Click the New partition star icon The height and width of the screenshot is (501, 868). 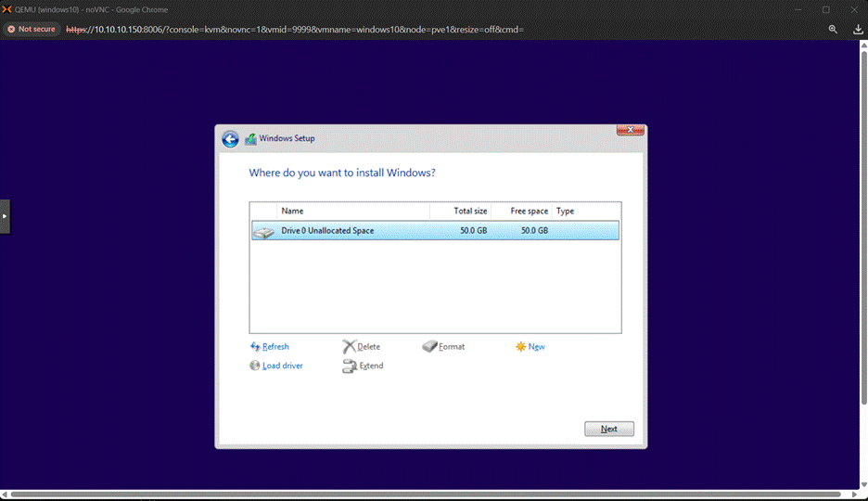point(520,347)
